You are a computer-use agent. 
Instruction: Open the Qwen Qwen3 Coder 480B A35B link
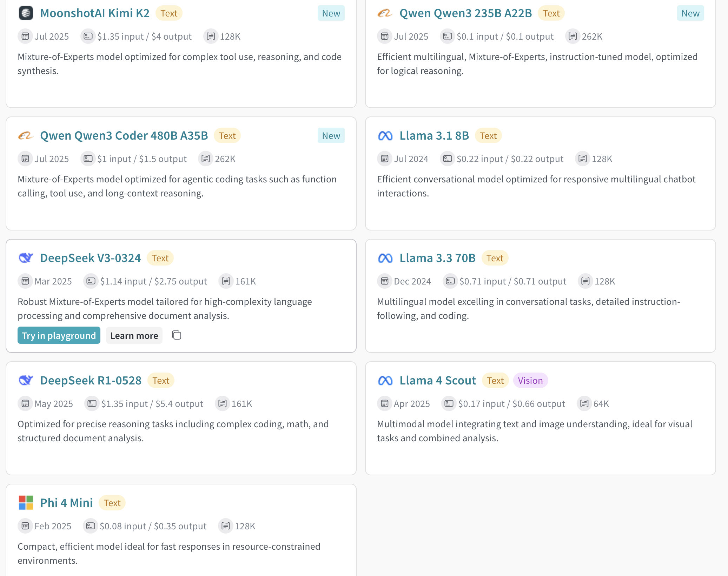124,136
